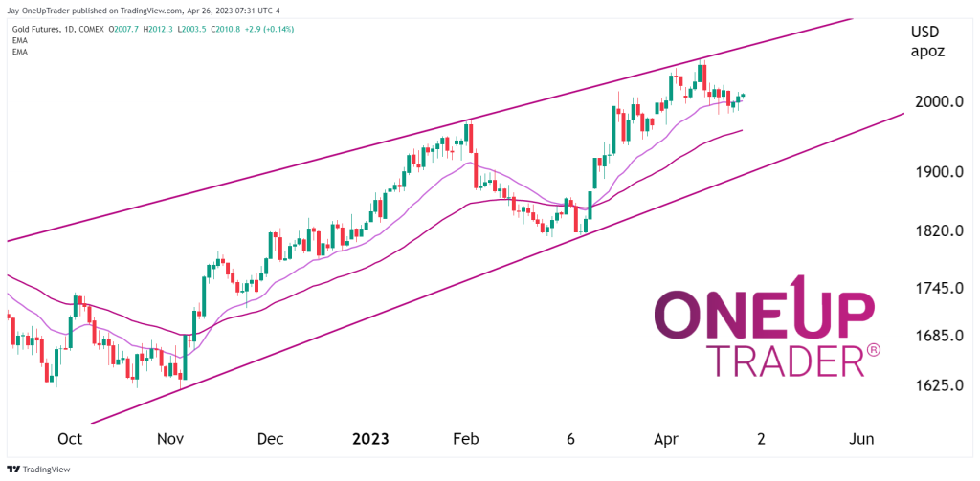Select the first EMA indicator label
Screen dimensions: 980x481
coord(19,40)
